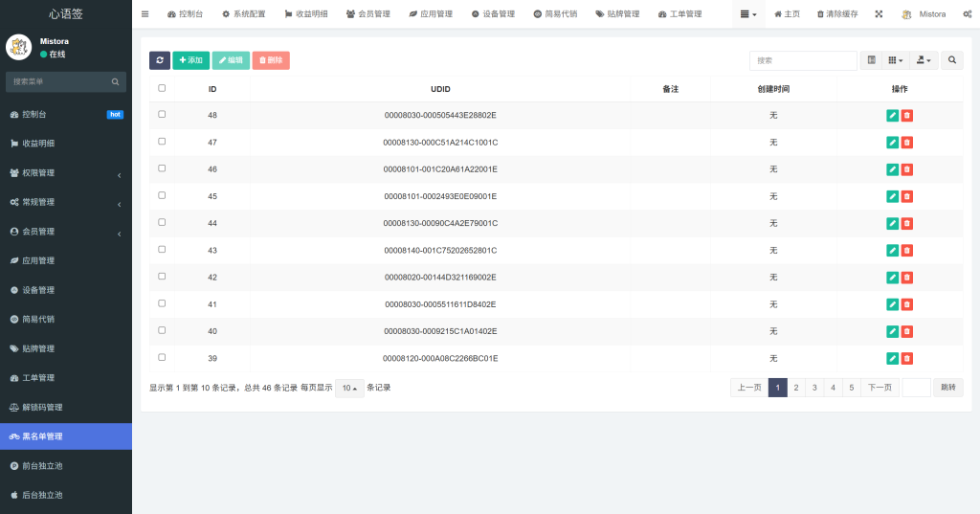Open the columns dropdown grid button
The width and height of the screenshot is (980, 514).
point(896,60)
